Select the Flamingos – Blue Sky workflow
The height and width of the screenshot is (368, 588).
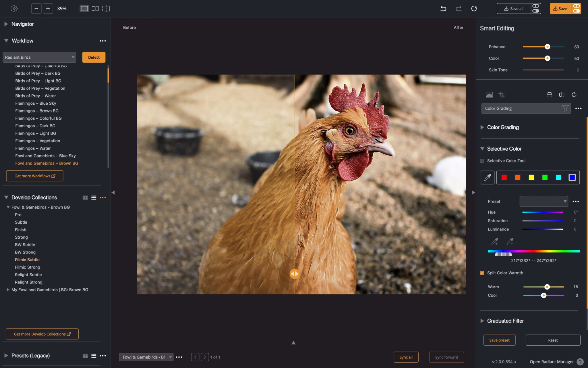36,103
